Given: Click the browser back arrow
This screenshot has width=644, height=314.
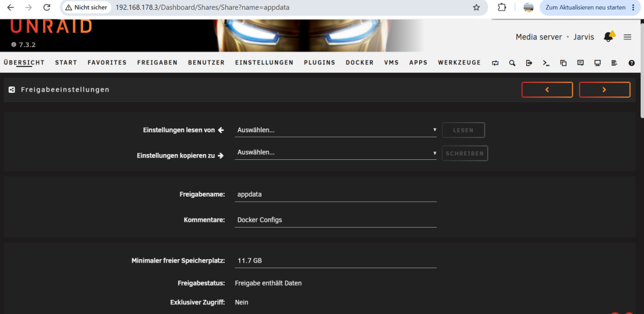Looking at the screenshot, I should [10, 7].
